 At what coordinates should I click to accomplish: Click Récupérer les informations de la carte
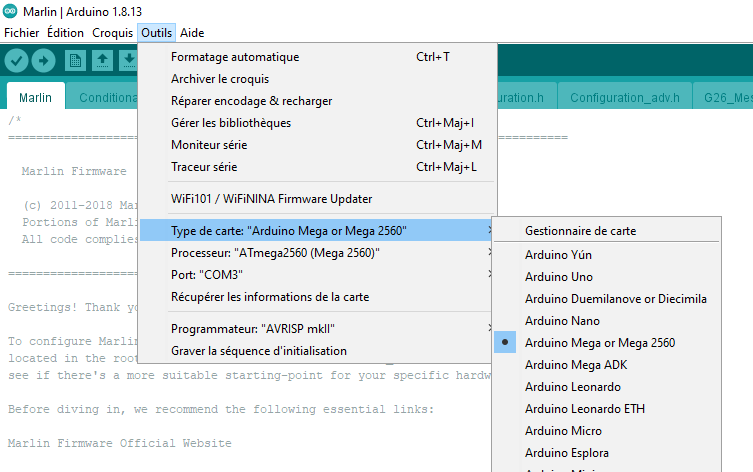[x=317, y=297]
